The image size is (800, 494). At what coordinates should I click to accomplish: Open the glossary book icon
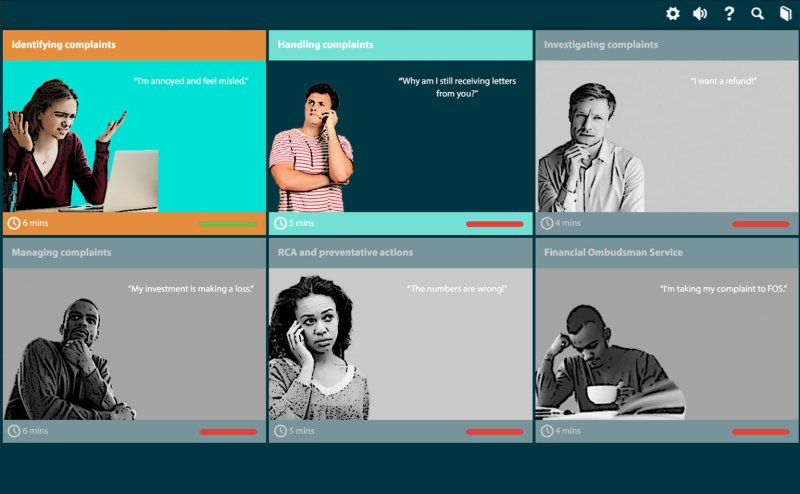[x=786, y=14]
